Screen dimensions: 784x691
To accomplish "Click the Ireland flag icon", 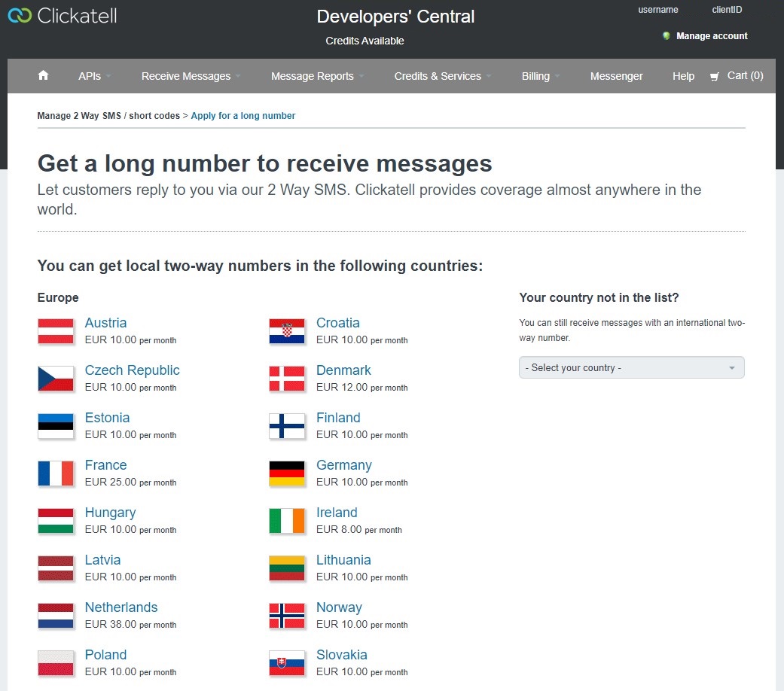I will click(x=287, y=521).
